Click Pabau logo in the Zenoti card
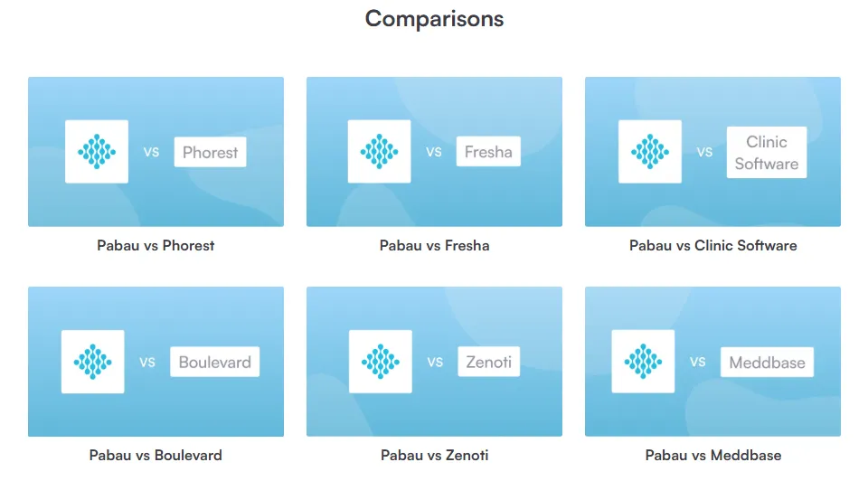 click(x=381, y=362)
